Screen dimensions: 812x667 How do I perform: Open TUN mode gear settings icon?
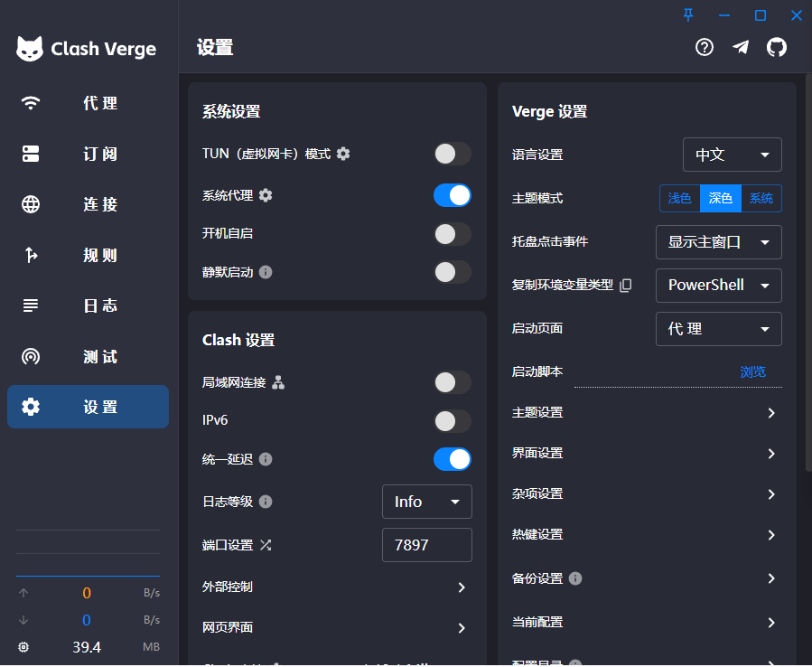343,154
